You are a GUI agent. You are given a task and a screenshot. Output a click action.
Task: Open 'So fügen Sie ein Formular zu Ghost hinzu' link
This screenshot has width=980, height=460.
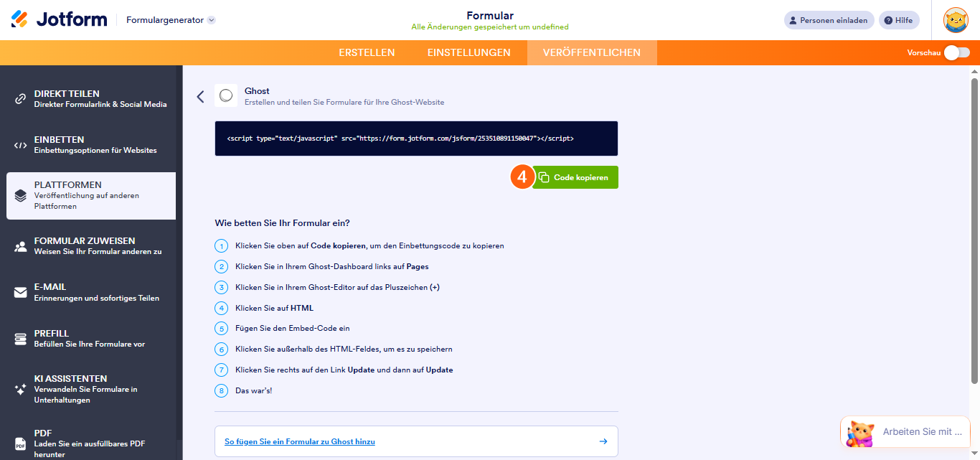click(300, 441)
